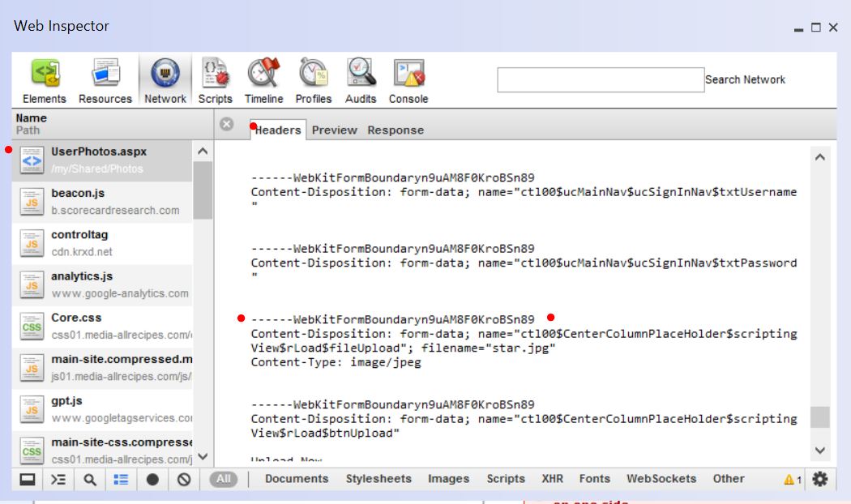Click the Name Path column header
Image resolution: width=851 pixels, height=504 pixels.
pyautogui.click(x=113, y=124)
